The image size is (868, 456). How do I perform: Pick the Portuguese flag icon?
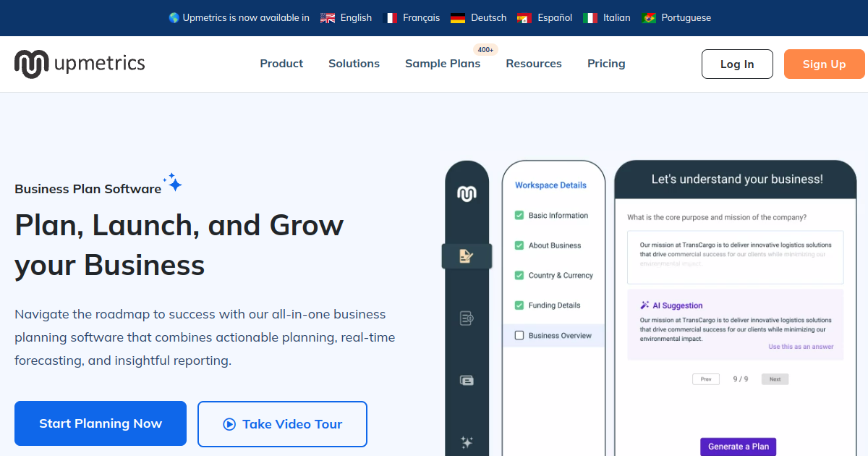pyautogui.click(x=649, y=18)
